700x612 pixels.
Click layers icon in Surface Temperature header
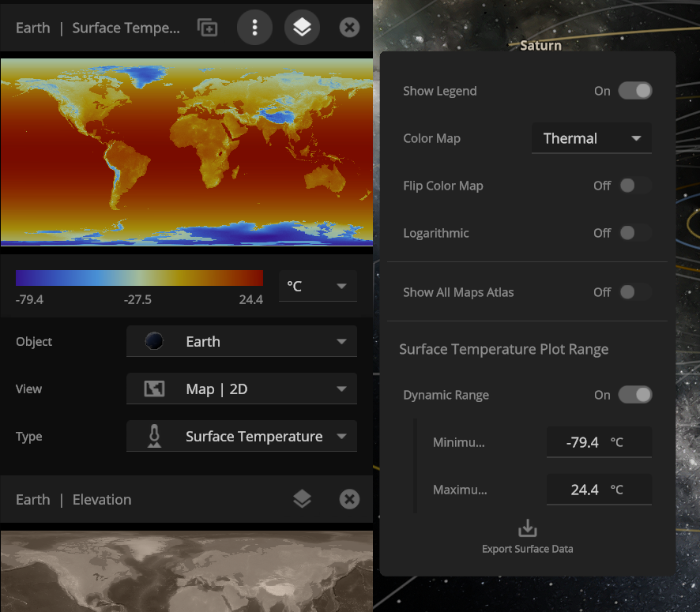tap(302, 28)
